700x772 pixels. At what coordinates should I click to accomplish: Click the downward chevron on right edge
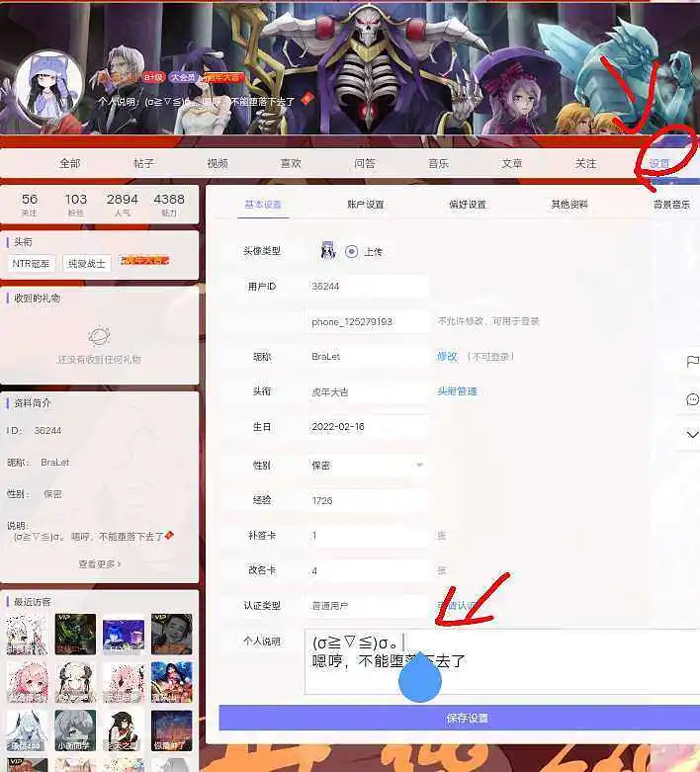(693, 435)
